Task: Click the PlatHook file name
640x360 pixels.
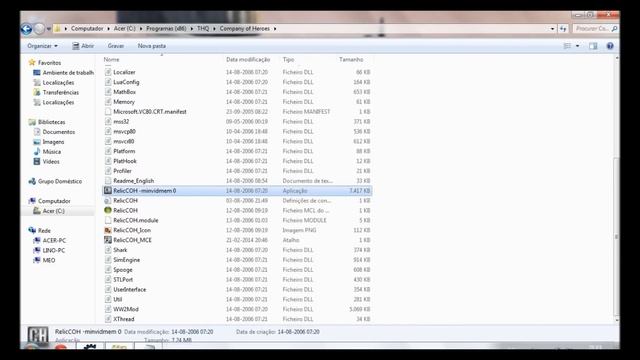Action: point(125,161)
